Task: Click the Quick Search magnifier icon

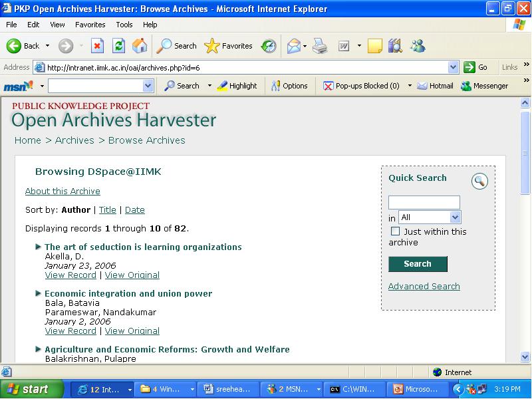Action: (479, 181)
